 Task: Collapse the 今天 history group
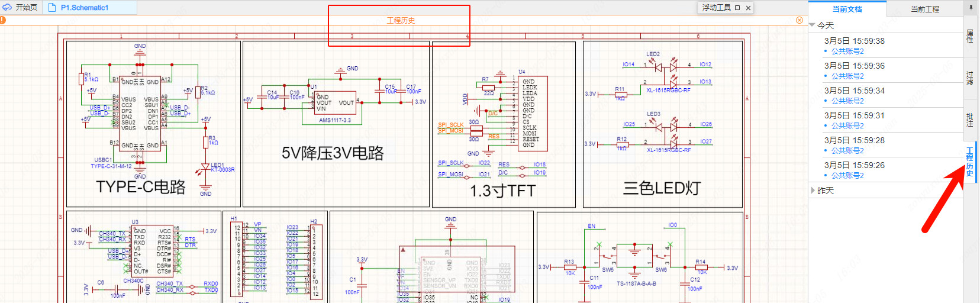[x=813, y=25]
